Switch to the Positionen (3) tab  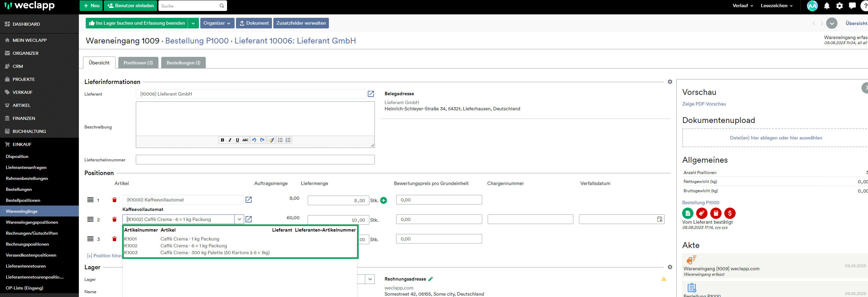[138, 63]
